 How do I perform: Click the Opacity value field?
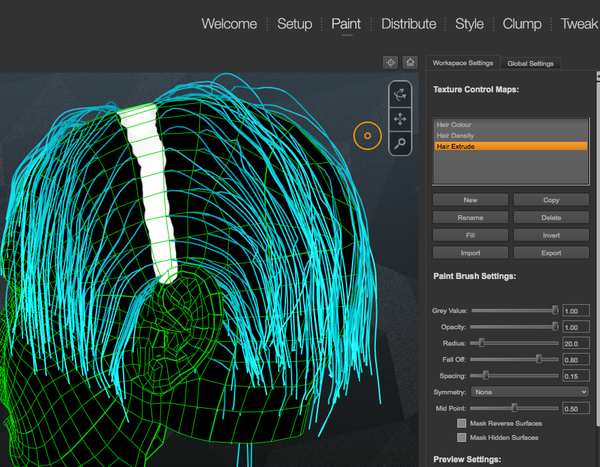pyautogui.click(x=576, y=327)
